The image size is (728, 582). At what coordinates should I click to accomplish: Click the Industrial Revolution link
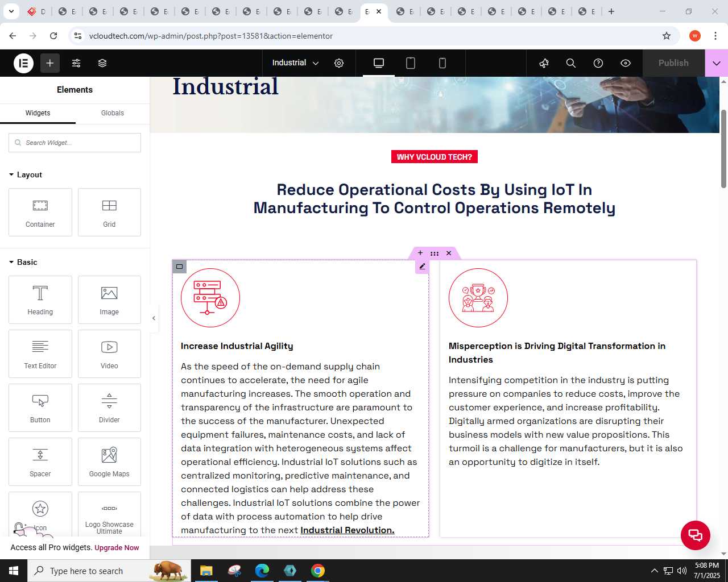click(x=347, y=530)
